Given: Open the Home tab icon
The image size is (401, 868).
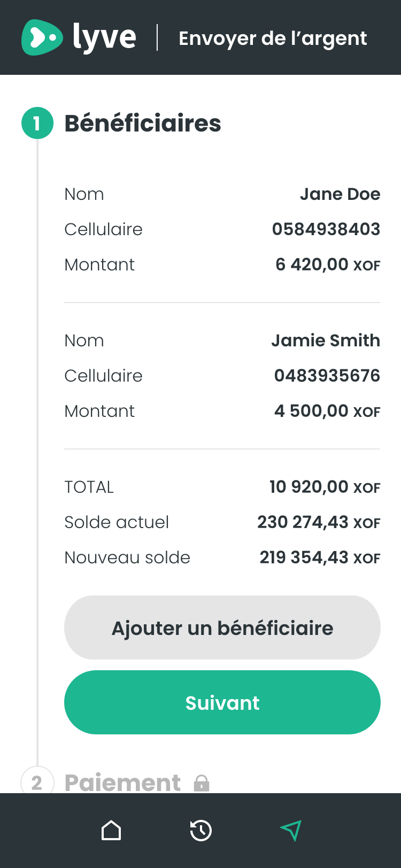Looking at the screenshot, I should coord(111,831).
